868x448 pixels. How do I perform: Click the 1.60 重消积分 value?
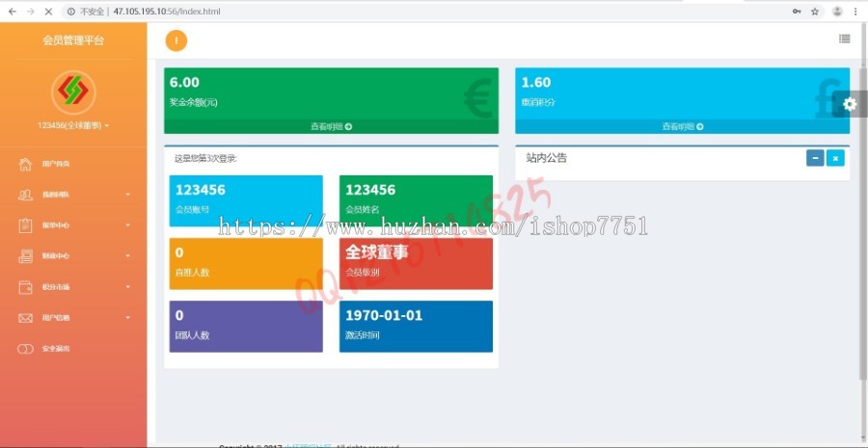point(536,83)
